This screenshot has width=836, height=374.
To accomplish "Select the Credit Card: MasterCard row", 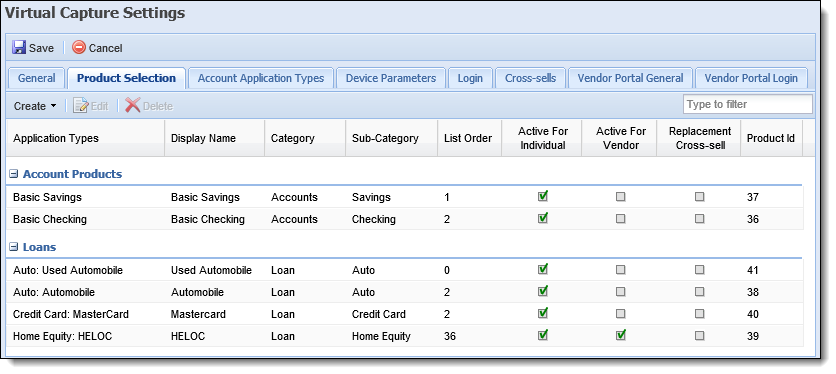I will [403, 314].
